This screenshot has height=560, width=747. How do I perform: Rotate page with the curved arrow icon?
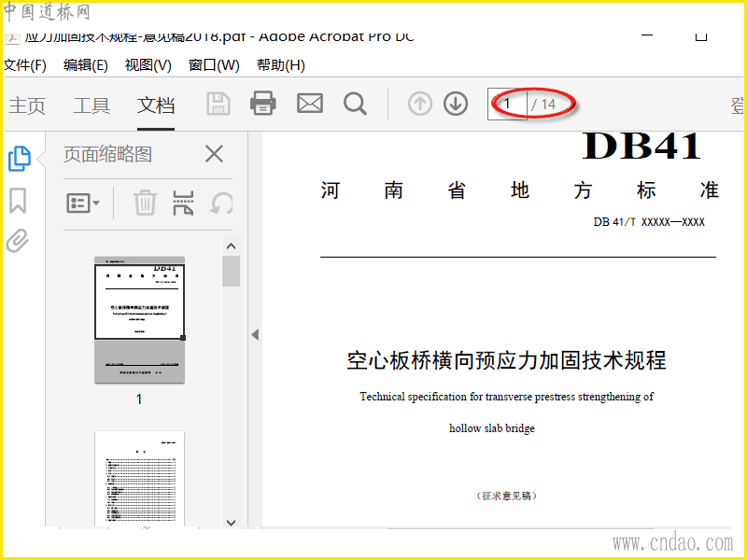222,203
